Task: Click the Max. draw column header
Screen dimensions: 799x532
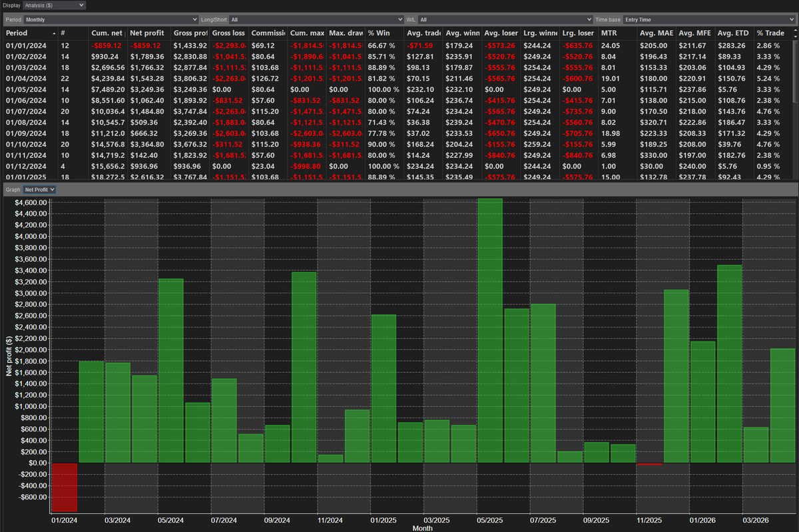Action: point(346,33)
